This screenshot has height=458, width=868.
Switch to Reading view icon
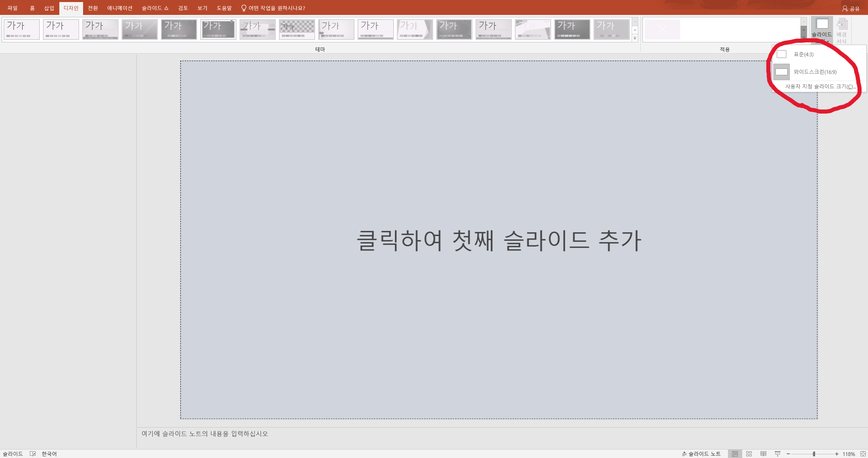763,454
